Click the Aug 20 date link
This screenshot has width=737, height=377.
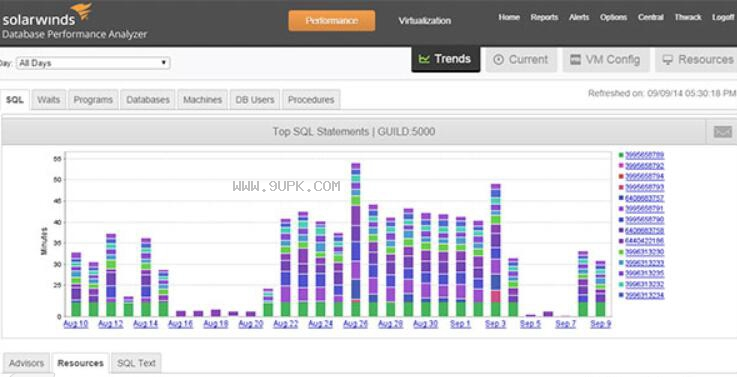251,324
